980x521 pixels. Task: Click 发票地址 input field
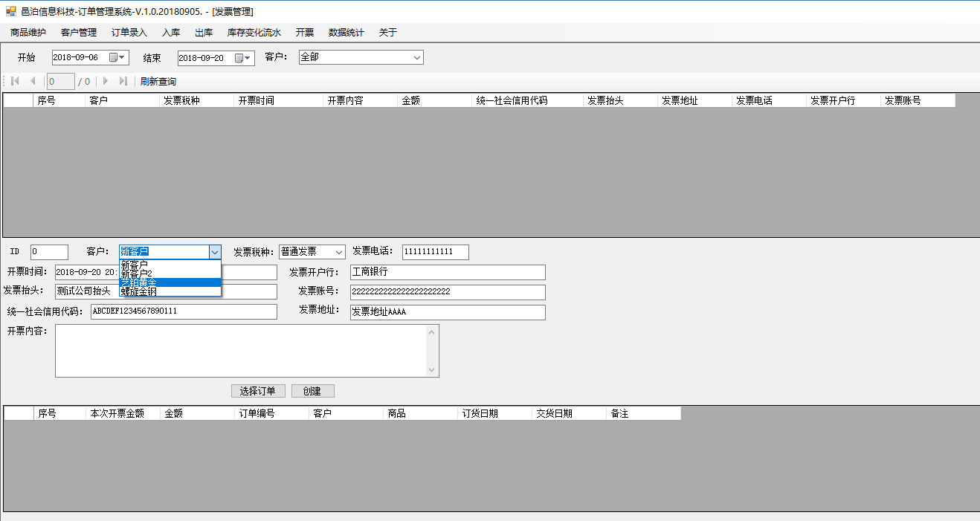[x=448, y=312]
